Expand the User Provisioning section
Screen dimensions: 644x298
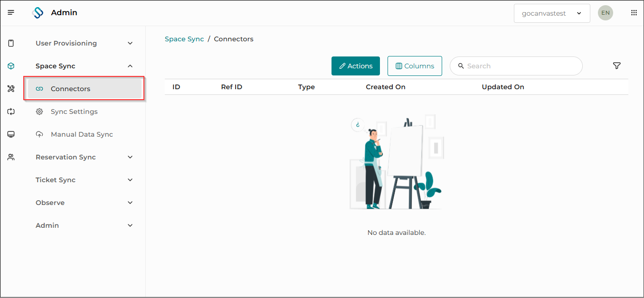click(x=85, y=43)
